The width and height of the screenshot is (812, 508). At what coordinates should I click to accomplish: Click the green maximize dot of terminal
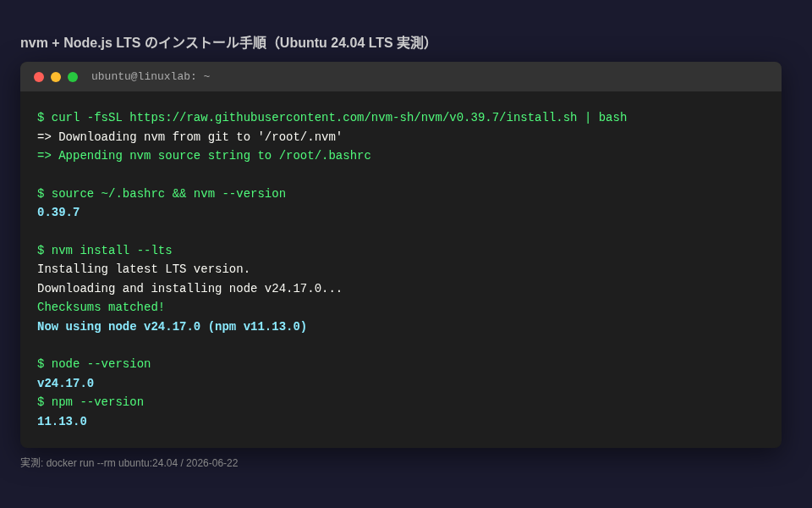[x=73, y=77]
